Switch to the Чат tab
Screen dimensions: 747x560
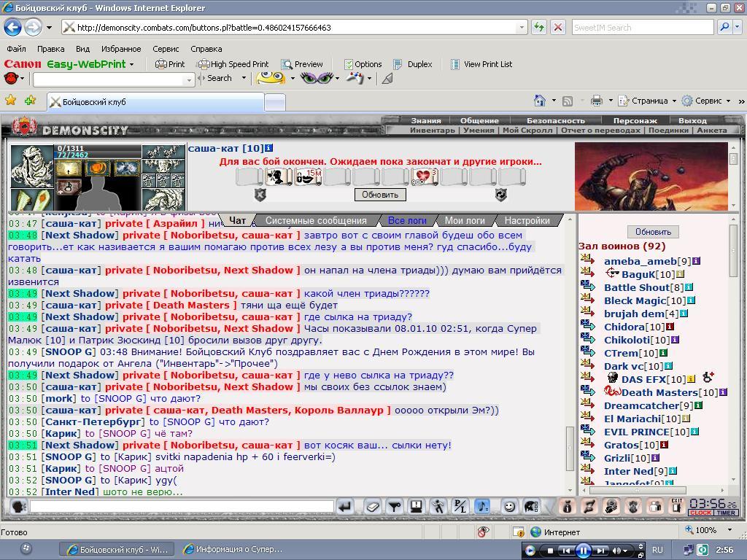[x=237, y=220]
